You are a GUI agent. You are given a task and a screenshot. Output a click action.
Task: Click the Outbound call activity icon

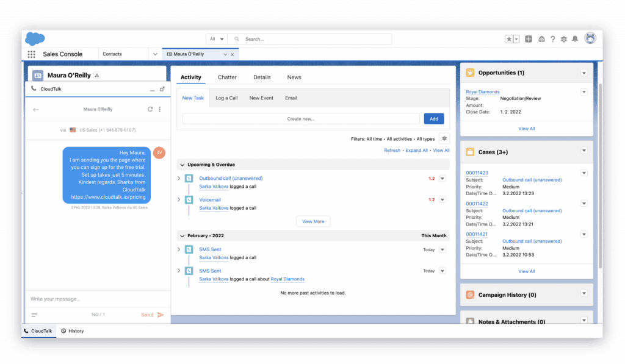pyautogui.click(x=189, y=179)
